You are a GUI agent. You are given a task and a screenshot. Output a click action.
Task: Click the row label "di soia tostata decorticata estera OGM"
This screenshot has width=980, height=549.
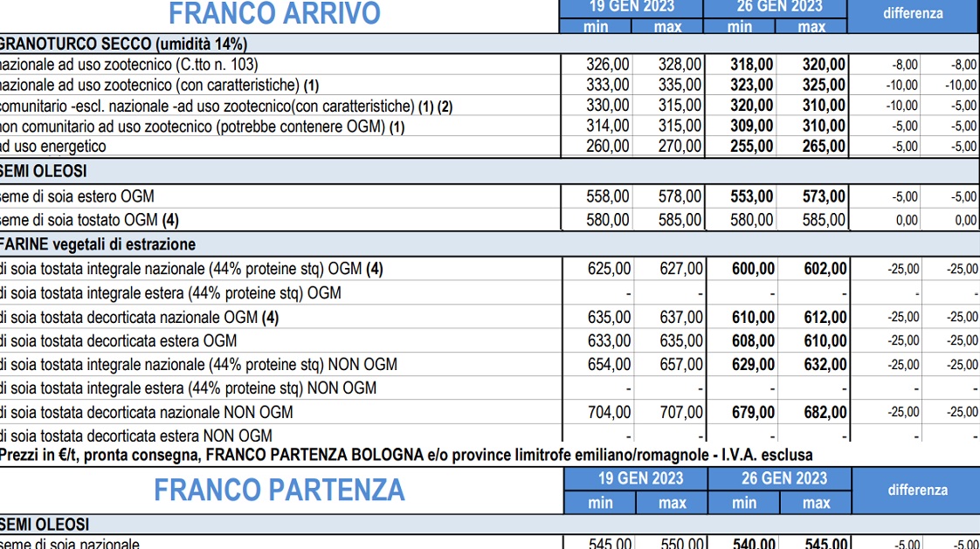coord(119,341)
